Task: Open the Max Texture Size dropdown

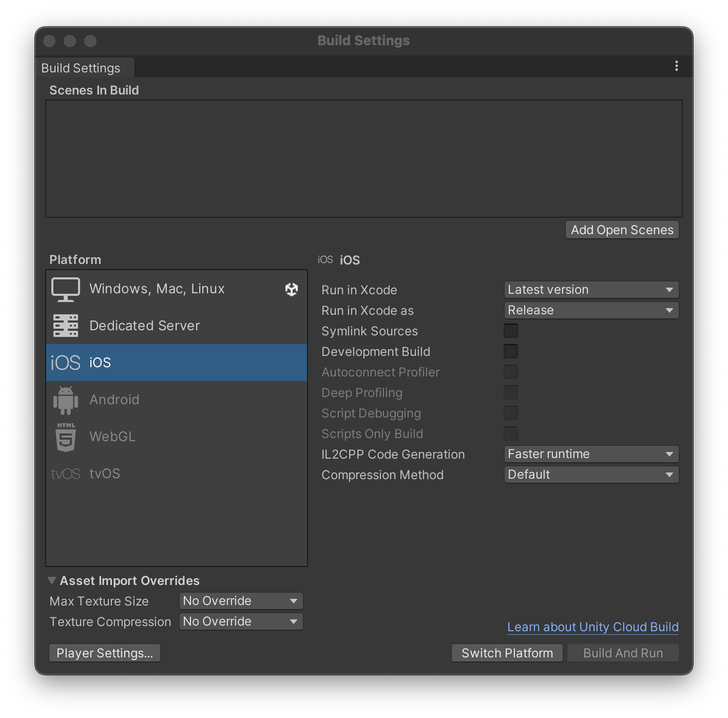Action: (241, 601)
